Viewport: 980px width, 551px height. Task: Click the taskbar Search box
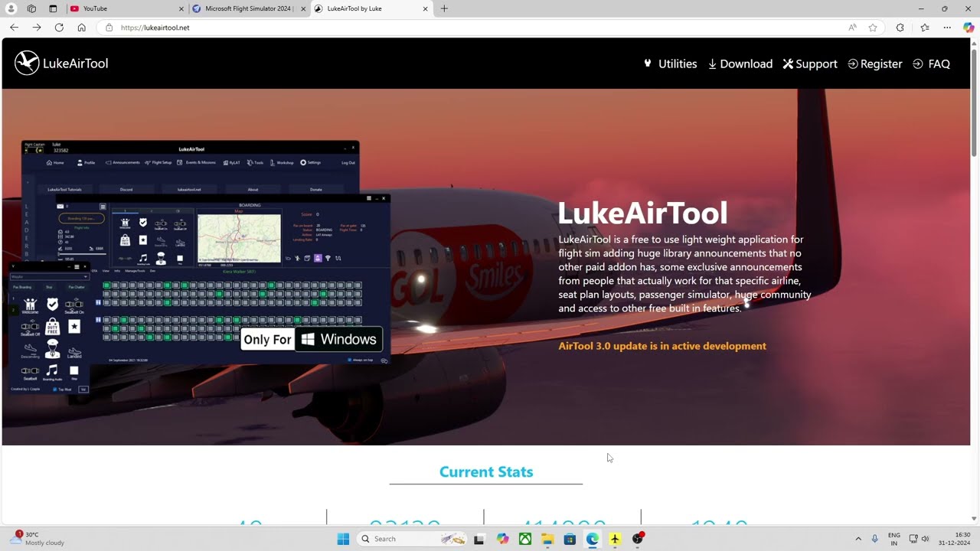[x=413, y=539]
